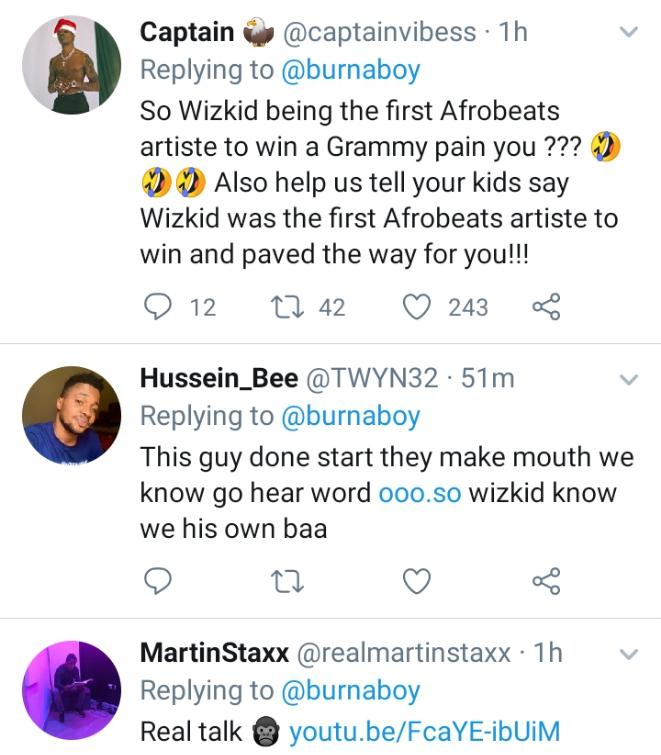Open MartinStaxx tweet options chevron

click(x=628, y=653)
